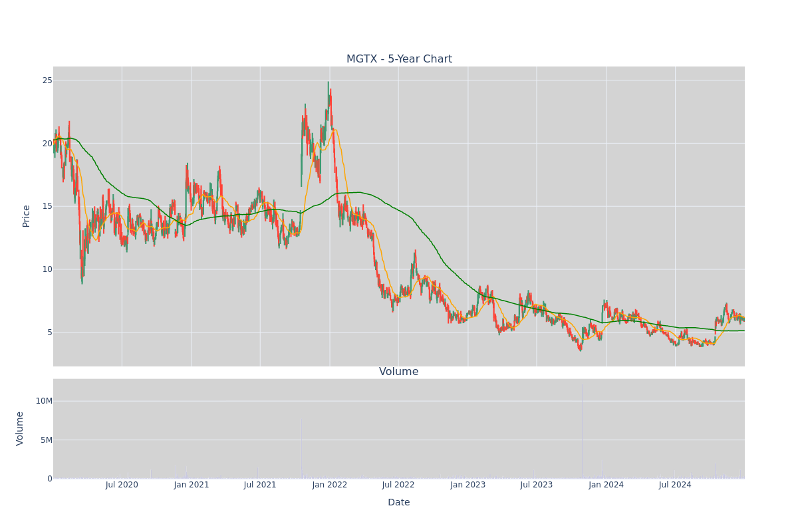798x532 pixels.
Task: Click the price tick label 15
Action: coord(47,206)
